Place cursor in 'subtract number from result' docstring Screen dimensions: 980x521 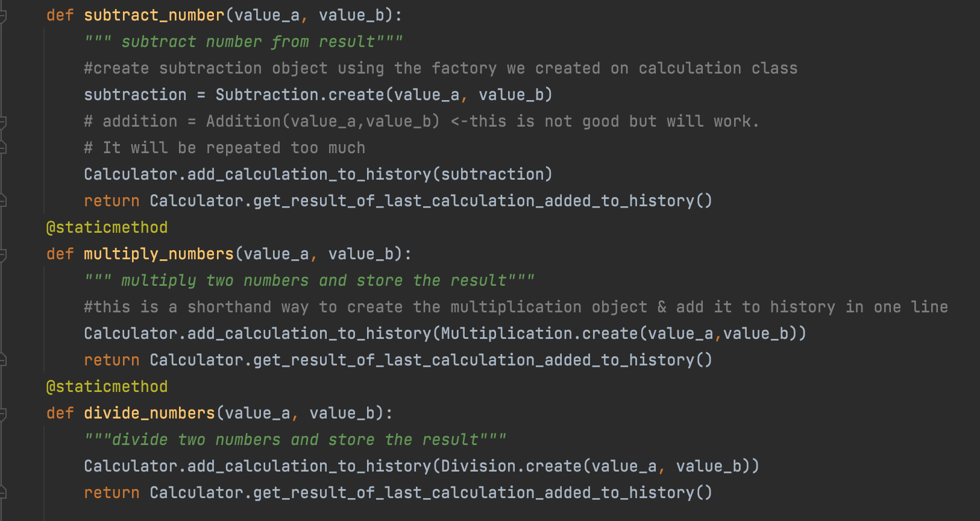[x=243, y=42]
